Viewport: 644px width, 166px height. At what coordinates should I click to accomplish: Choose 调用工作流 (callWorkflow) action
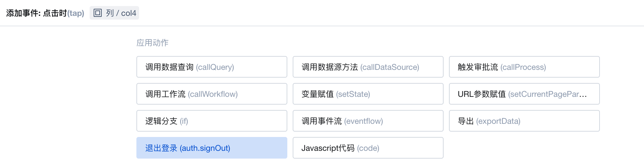[x=212, y=94]
